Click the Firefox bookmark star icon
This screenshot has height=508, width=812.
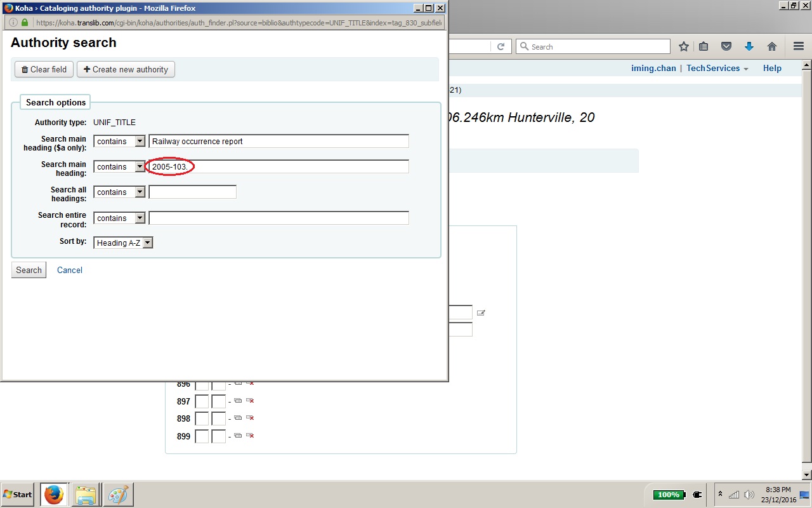(x=683, y=46)
